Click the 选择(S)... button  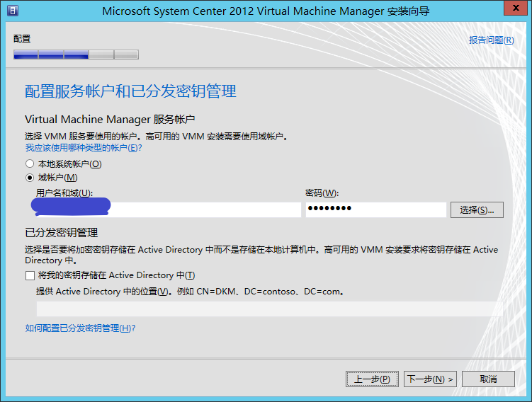tap(477, 209)
